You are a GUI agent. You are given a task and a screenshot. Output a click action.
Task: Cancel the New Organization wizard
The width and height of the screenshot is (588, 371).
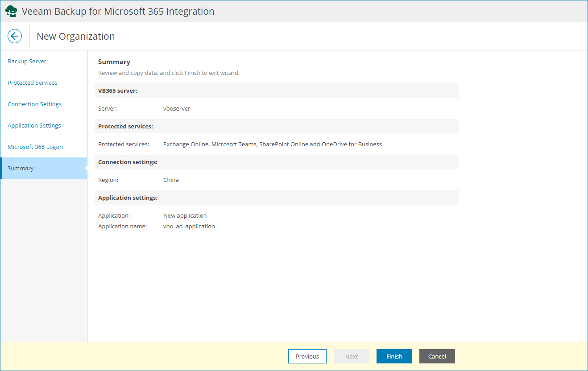click(x=437, y=356)
